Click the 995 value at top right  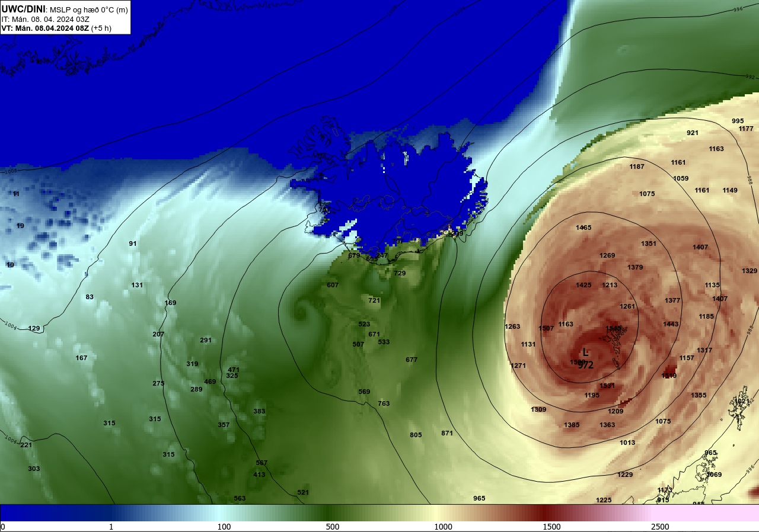(738, 121)
